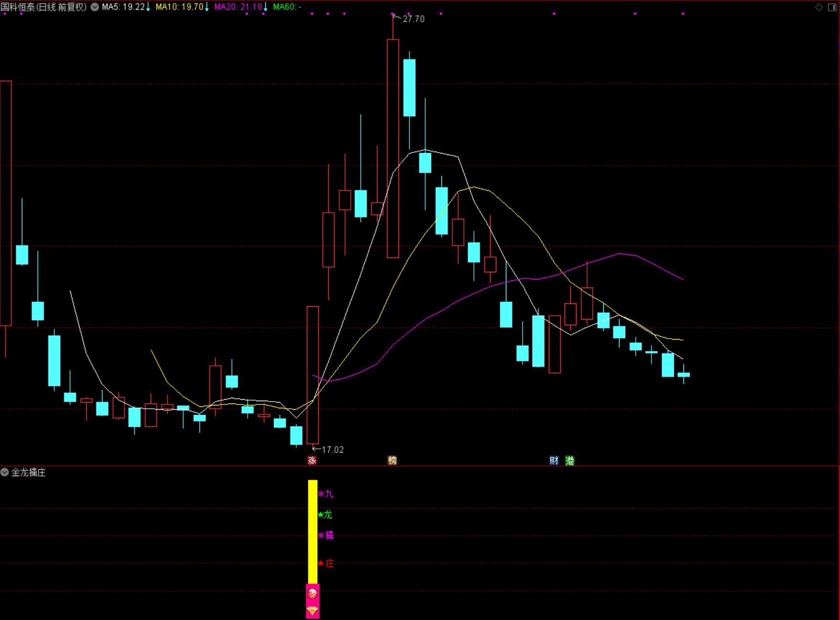Click the red ball signal icon
This screenshot has height=620, width=840.
point(313,594)
